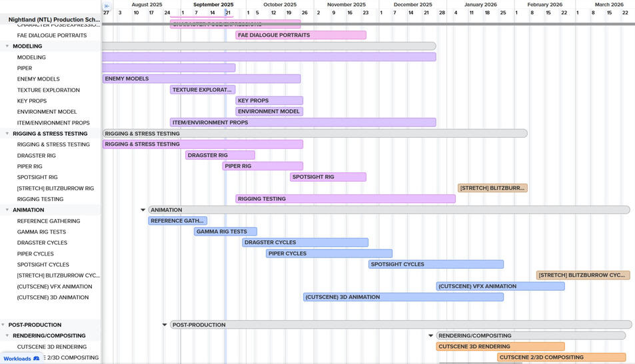
Task: Select the DRAGSTER CYCLES timeline bar
Action: pyautogui.click(x=305, y=243)
